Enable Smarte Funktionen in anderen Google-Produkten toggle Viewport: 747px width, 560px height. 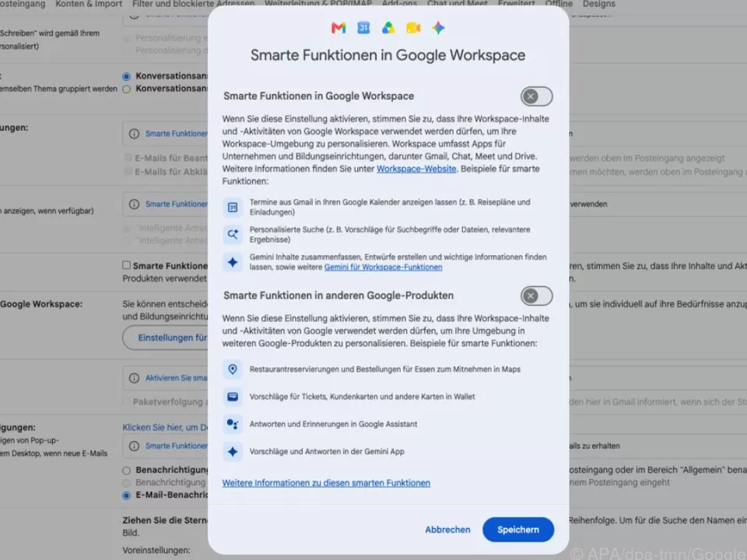(536, 296)
